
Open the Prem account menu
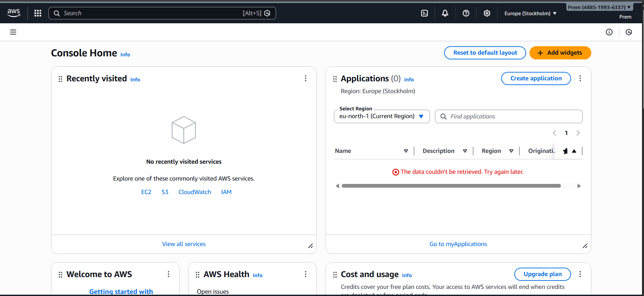(x=599, y=7)
